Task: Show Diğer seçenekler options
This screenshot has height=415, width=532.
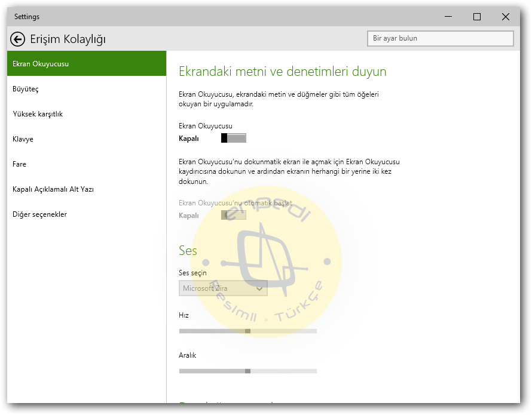Action: pyautogui.click(x=87, y=214)
